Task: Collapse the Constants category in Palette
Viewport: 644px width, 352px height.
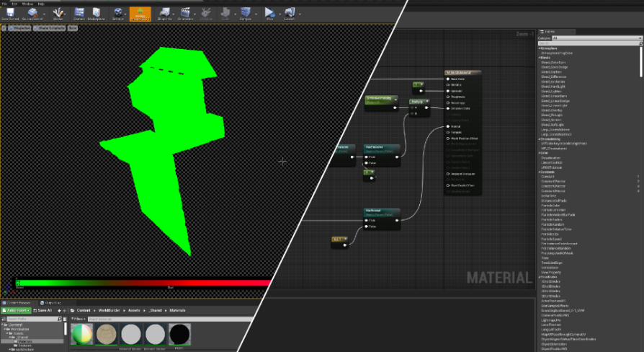Action: tap(540, 172)
